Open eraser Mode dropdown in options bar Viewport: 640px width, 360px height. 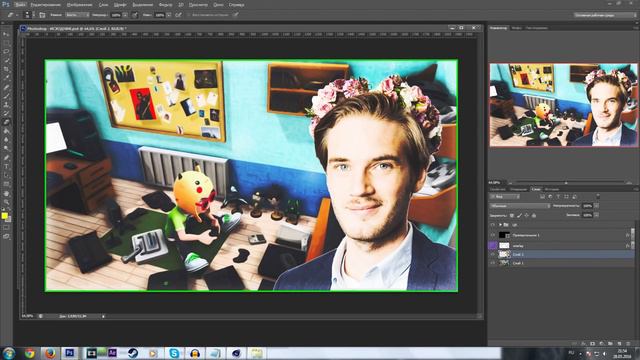(x=77, y=15)
